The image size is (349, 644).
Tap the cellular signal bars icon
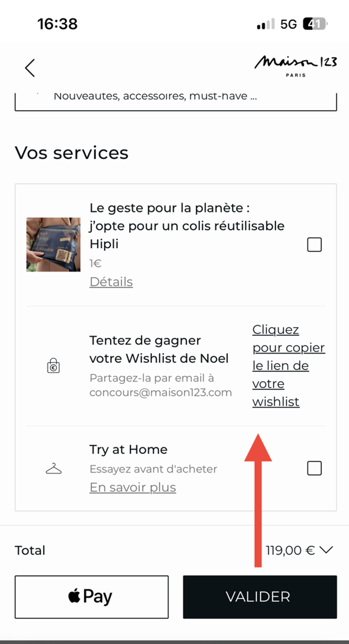pyautogui.click(x=266, y=24)
